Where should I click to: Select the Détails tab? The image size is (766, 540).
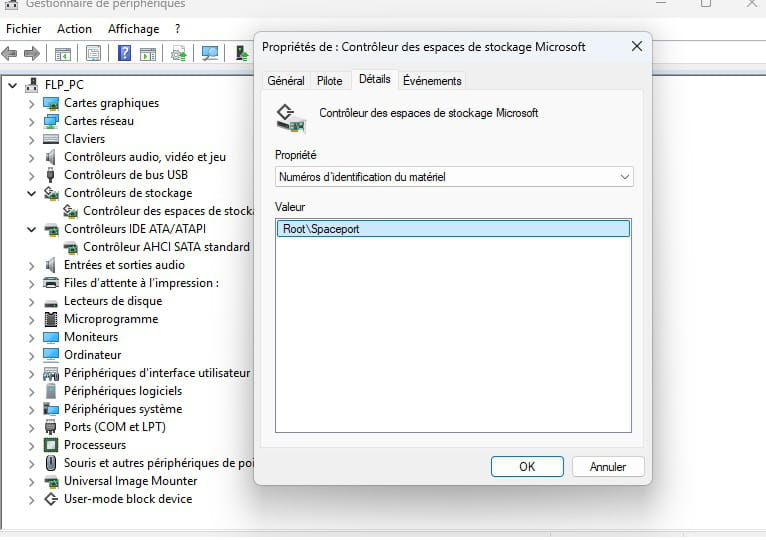(375, 79)
